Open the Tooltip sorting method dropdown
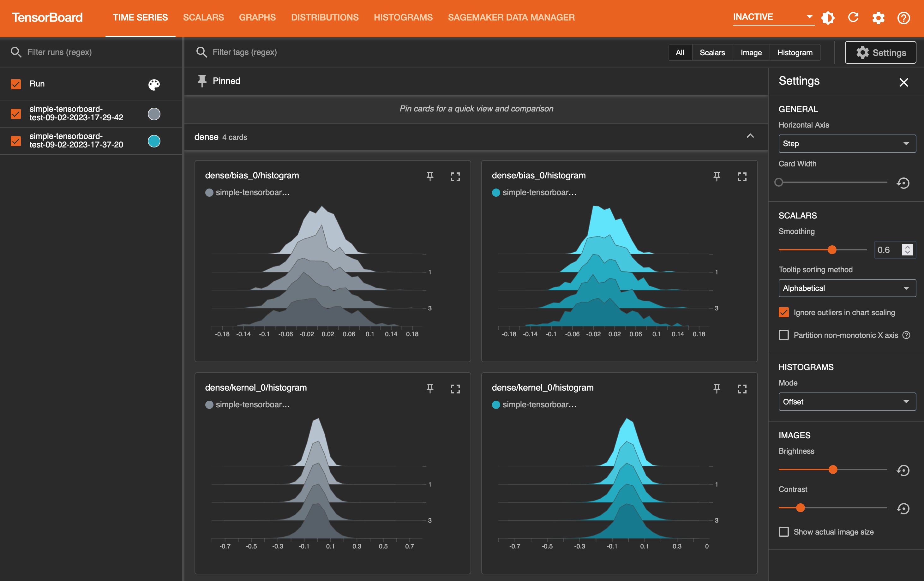The image size is (924, 581). pos(846,288)
